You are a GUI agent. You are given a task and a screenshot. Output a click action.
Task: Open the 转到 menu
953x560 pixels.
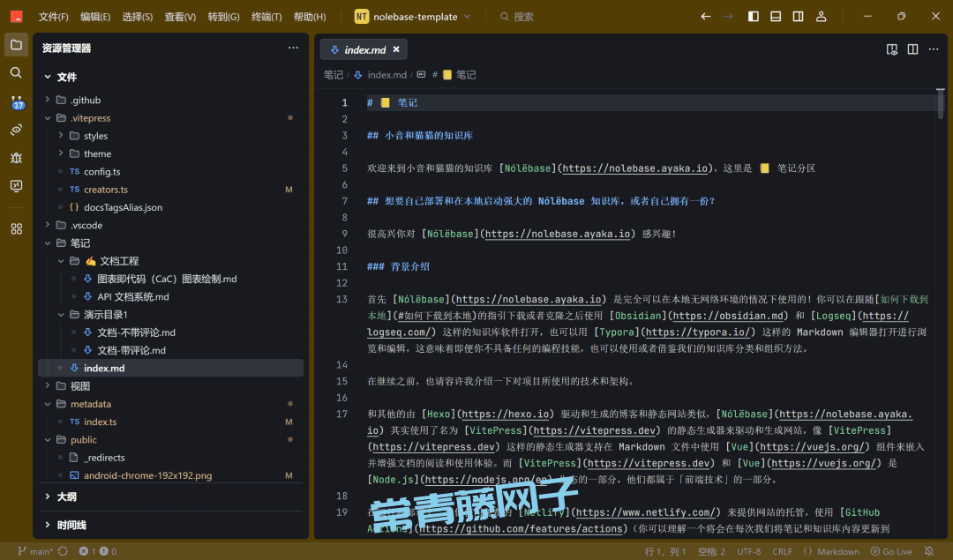coord(223,17)
